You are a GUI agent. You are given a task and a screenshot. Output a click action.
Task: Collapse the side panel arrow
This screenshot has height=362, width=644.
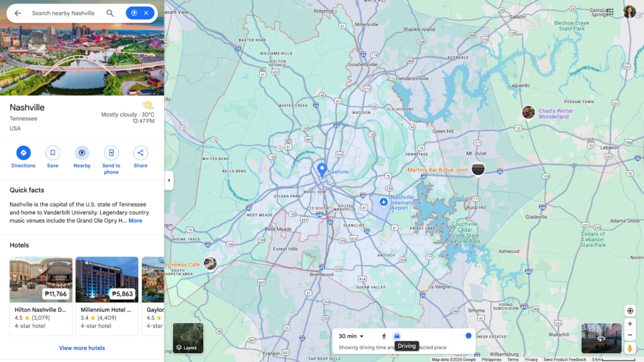pyautogui.click(x=169, y=180)
